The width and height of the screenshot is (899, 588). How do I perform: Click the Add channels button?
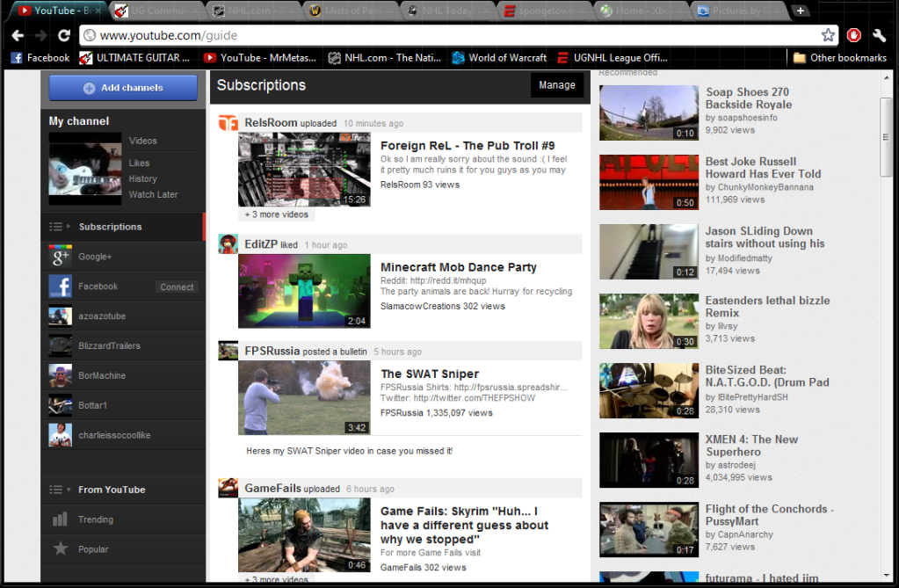[x=123, y=88]
